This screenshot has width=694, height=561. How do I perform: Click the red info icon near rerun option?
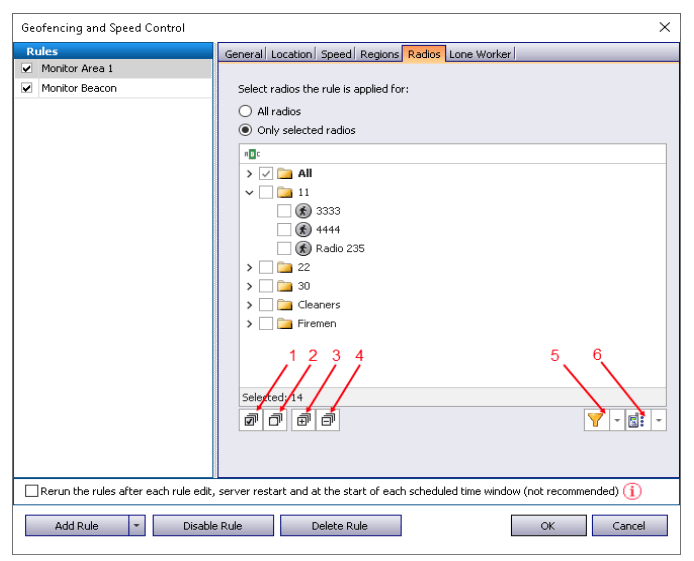pos(632,491)
